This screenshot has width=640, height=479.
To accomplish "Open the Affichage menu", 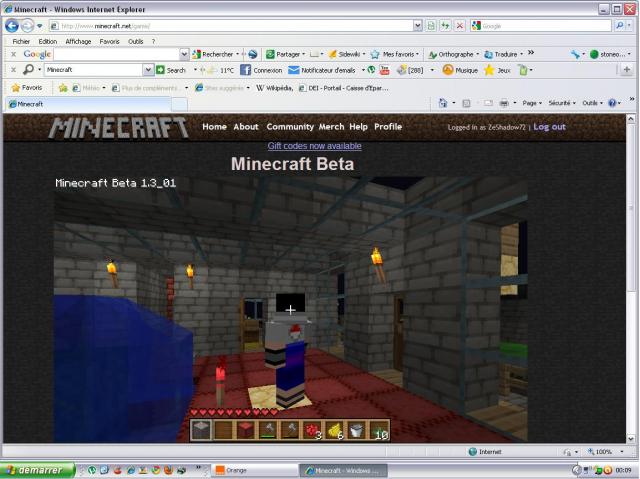I will tap(78, 41).
